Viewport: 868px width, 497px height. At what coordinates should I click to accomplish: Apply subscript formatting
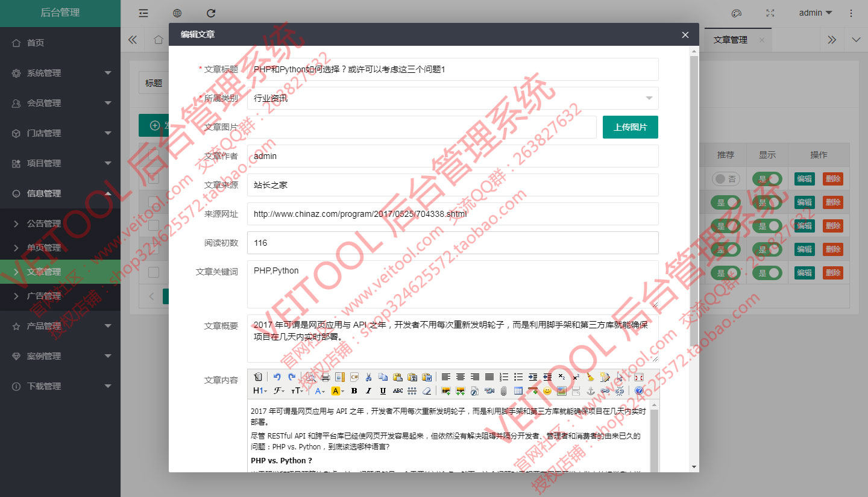pos(562,377)
